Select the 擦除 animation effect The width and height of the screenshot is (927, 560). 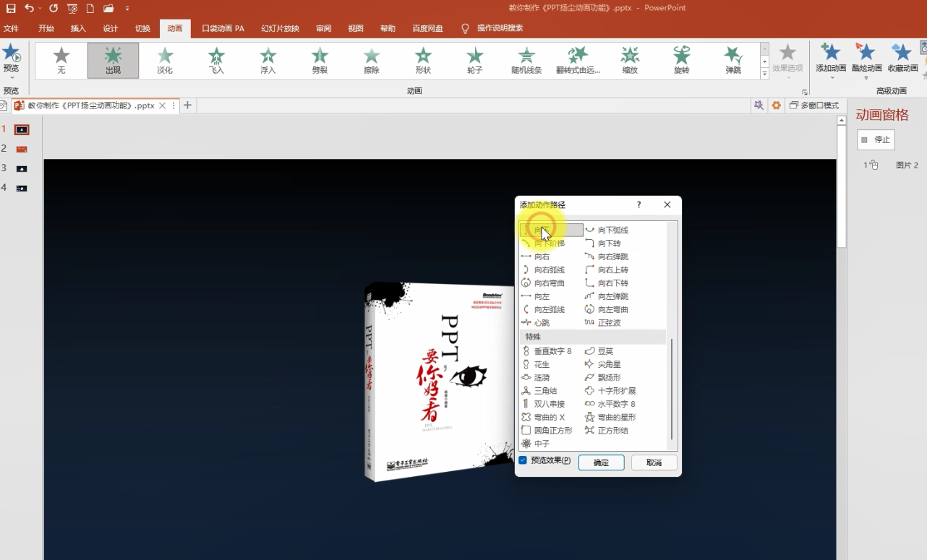point(372,61)
